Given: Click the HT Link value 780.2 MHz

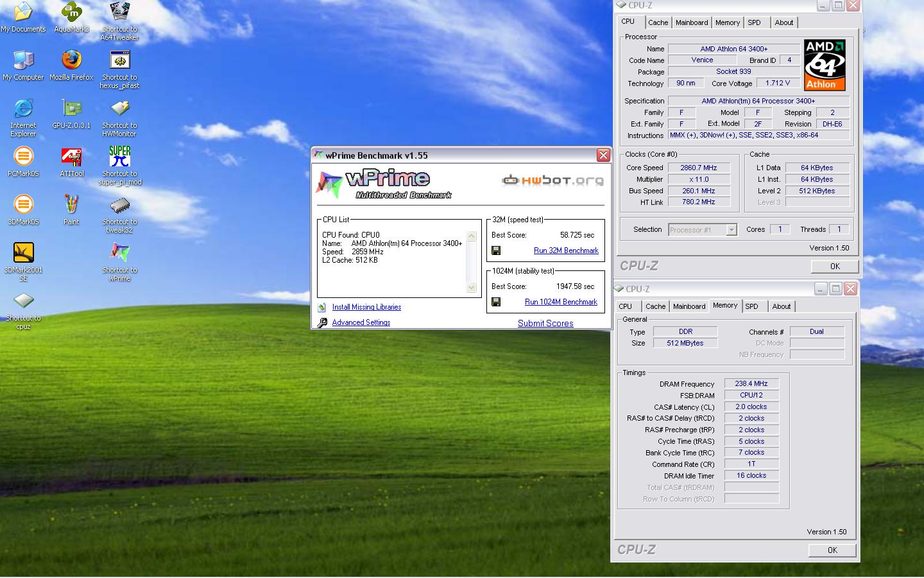Looking at the screenshot, I should pos(699,202).
